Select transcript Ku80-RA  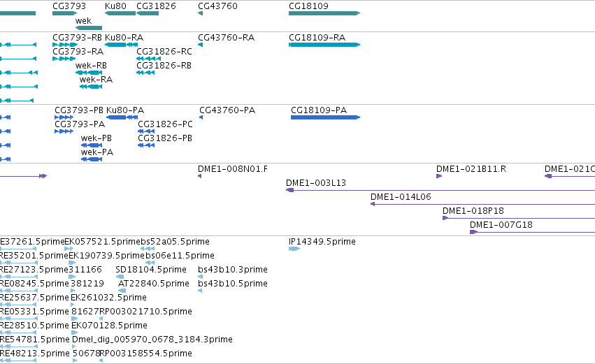click(124, 38)
